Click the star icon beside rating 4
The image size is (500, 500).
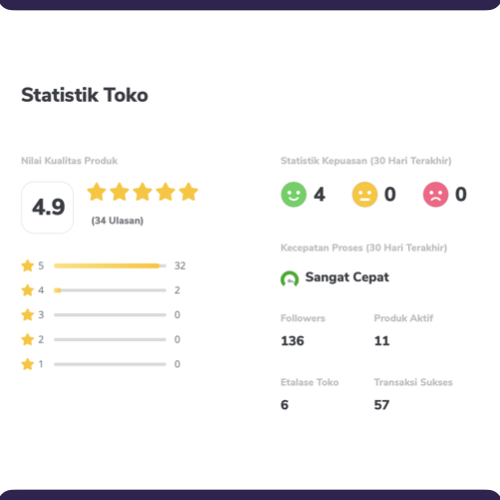[28, 290]
